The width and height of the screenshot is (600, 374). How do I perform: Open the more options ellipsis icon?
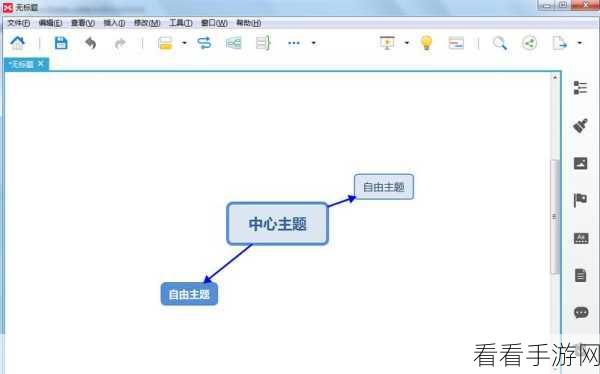(x=294, y=43)
